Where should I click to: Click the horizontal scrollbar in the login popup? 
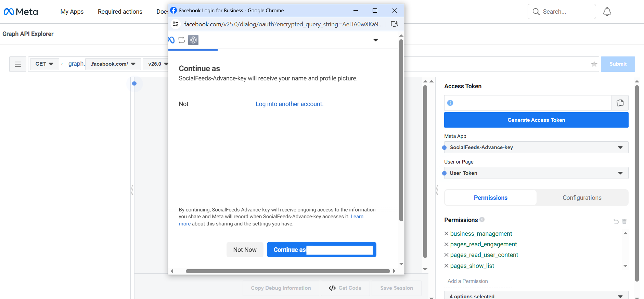[x=287, y=271]
